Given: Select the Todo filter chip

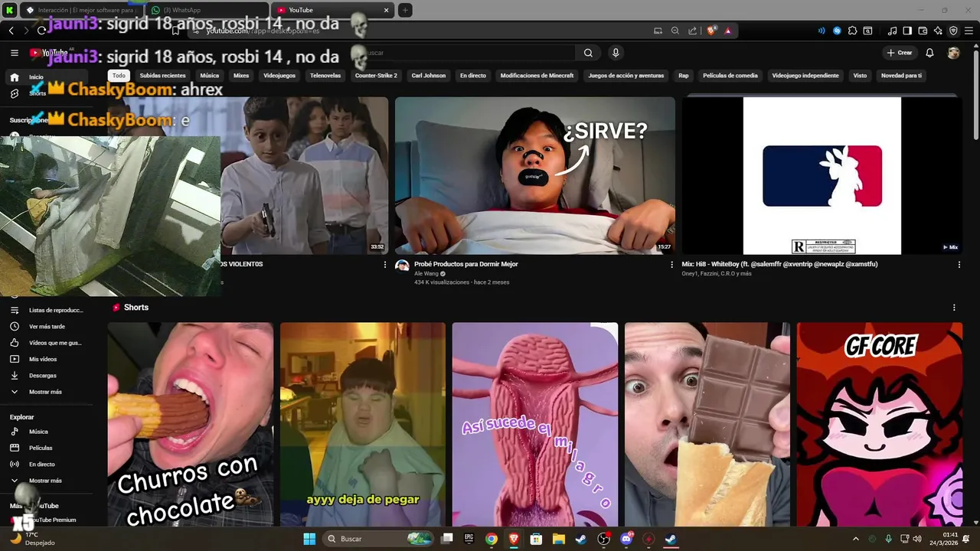Looking at the screenshot, I should [x=119, y=76].
